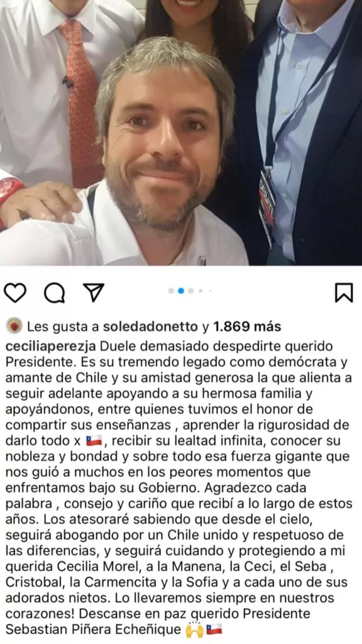Jump to the first gray carousel dot
The width and height of the screenshot is (362, 644).
click(171, 291)
